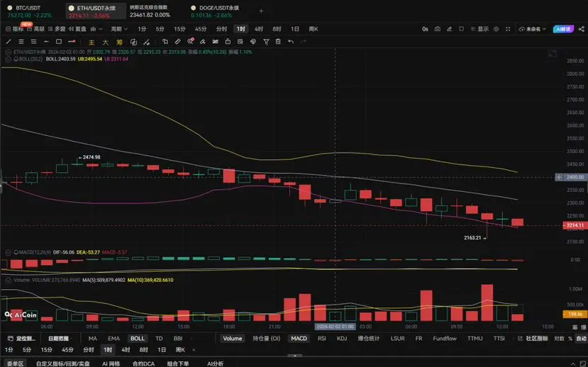
Task: Toggle the MA main indicator
Action: click(93, 339)
